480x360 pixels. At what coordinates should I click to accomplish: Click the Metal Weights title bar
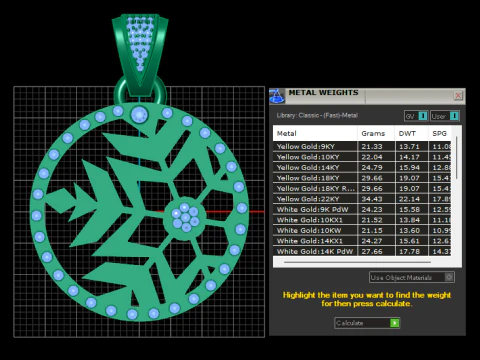point(367,96)
